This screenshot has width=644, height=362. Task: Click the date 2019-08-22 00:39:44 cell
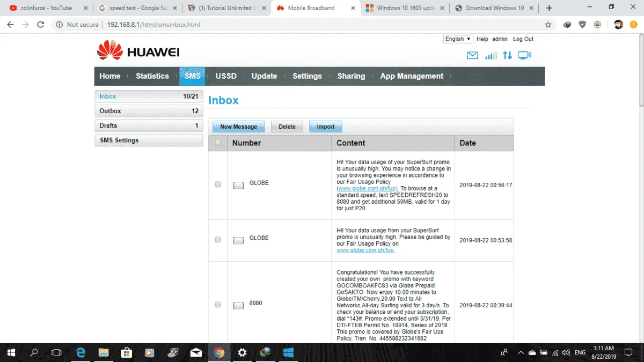(x=486, y=305)
